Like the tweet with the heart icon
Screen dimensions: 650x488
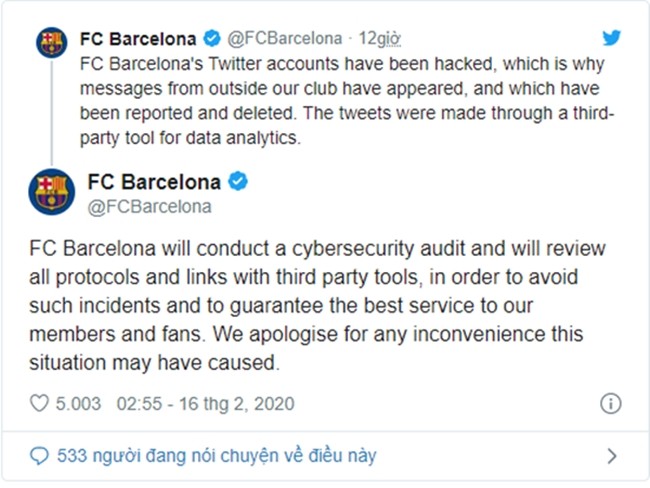[x=40, y=403]
